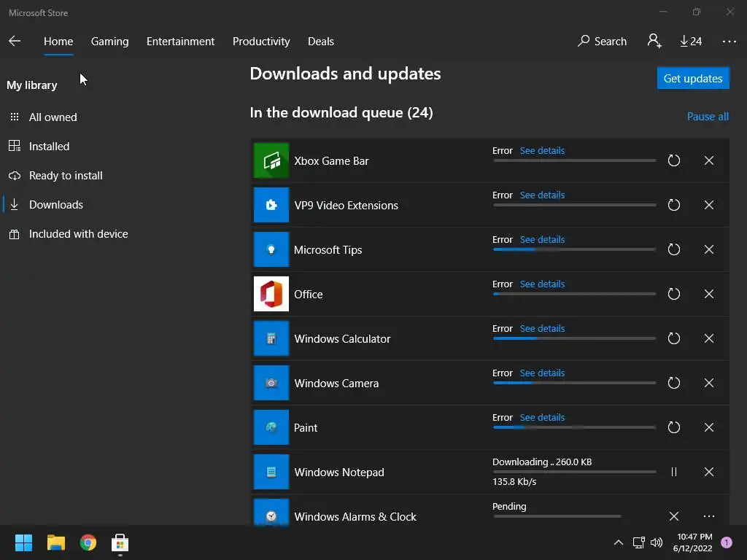Open the Windows Start menu
This screenshot has height=560, width=747.
click(23, 542)
